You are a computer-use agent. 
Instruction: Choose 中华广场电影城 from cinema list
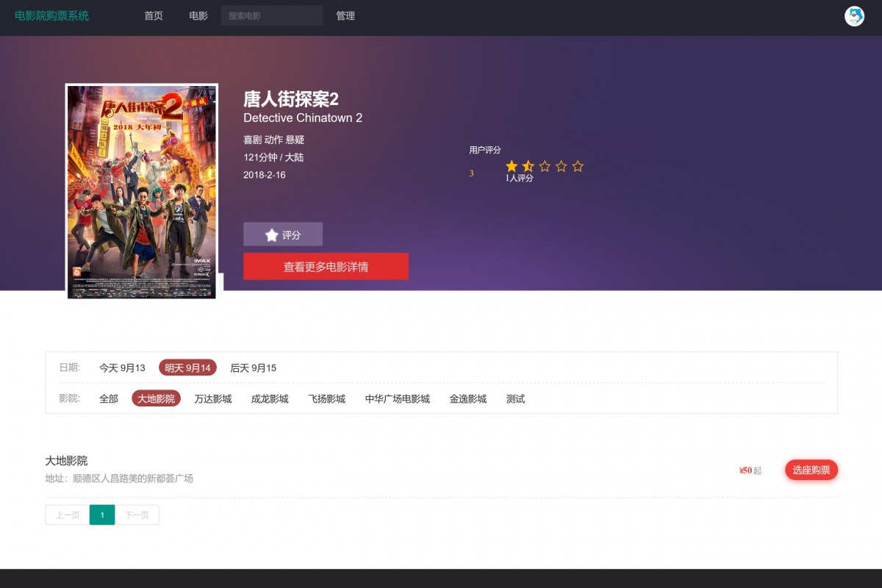(397, 398)
